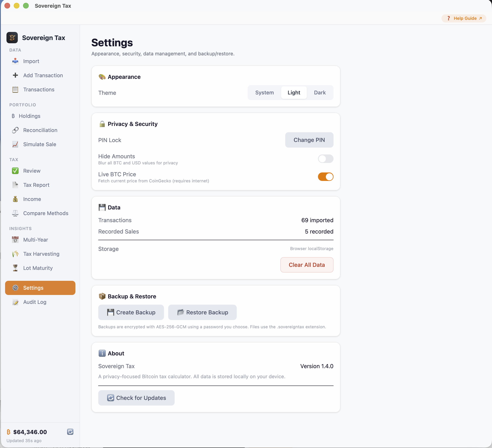Open the Import data section
Image resolution: width=492 pixels, height=448 pixels.
pyautogui.click(x=31, y=61)
